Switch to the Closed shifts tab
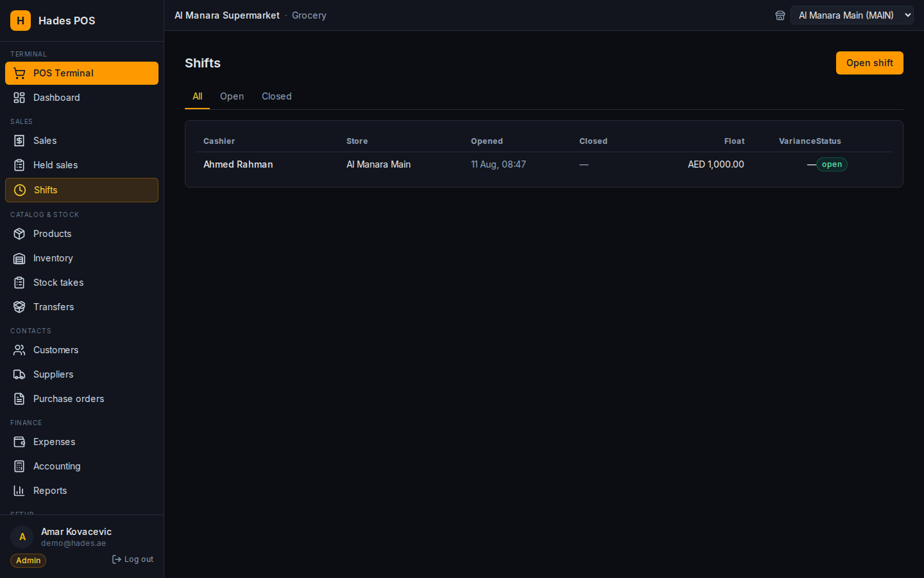 coord(277,96)
